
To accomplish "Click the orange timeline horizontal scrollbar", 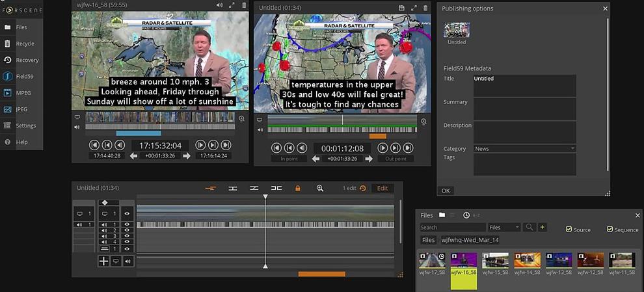I will (x=321, y=274).
